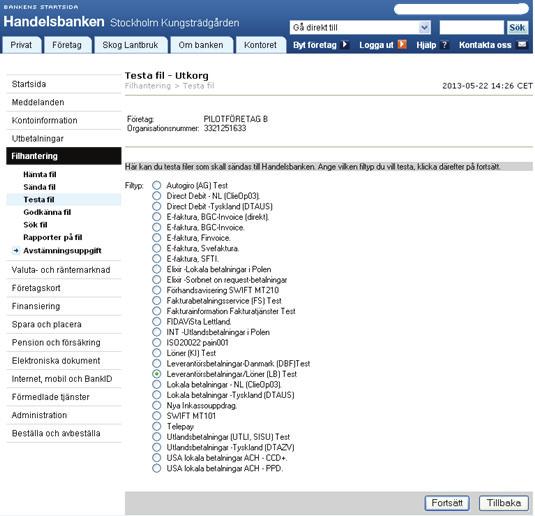Click the Filhantering breadcrumb link
Image resolution: width=535 pixels, height=516 pixels.
[148, 86]
